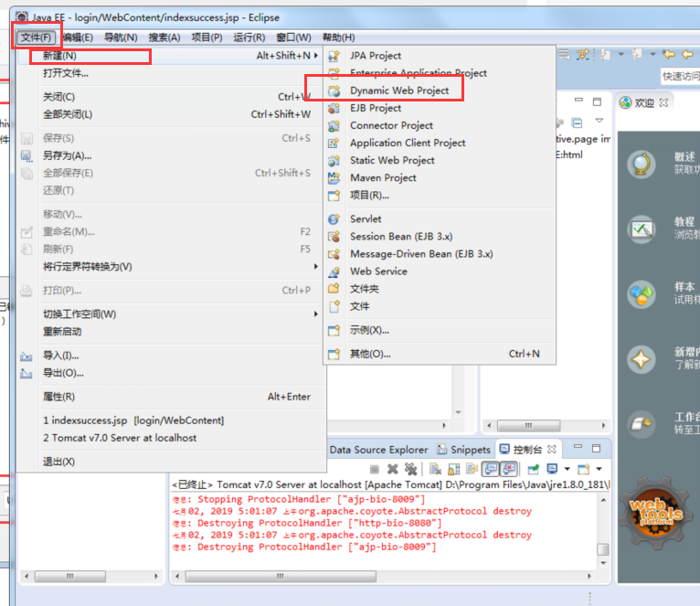Open the 运行(R) menu
This screenshot has height=606, width=700.
(x=249, y=37)
